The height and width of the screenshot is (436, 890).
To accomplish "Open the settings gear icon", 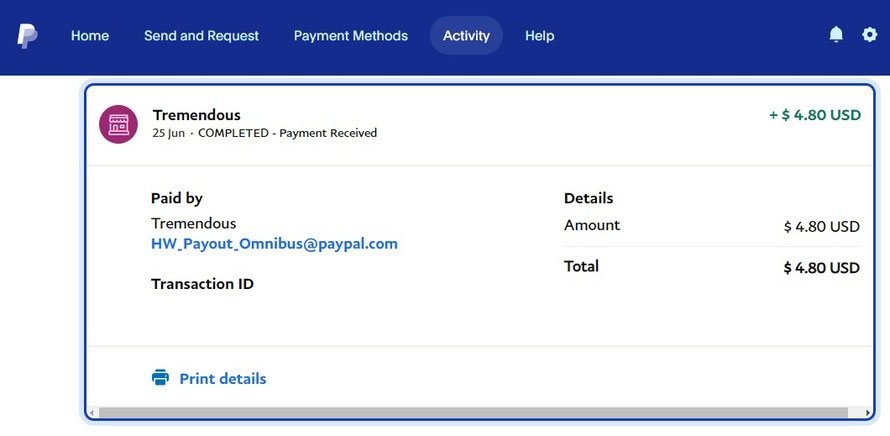I will pos(870,35).
